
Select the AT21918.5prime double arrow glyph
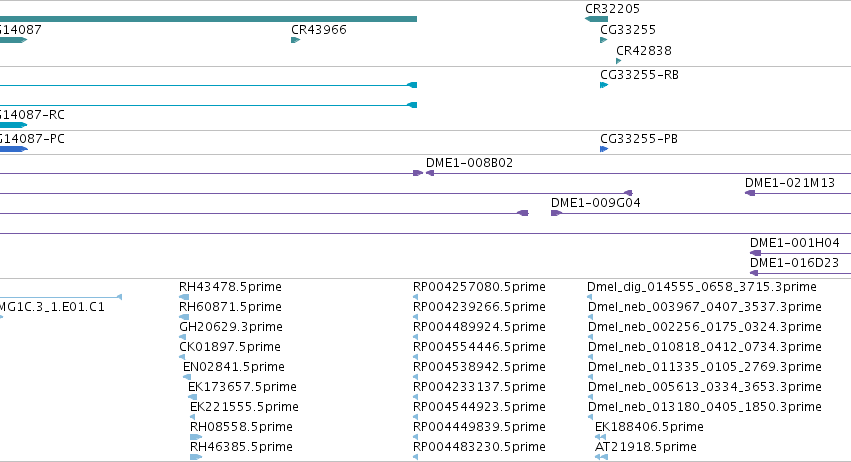pos(601,457)
